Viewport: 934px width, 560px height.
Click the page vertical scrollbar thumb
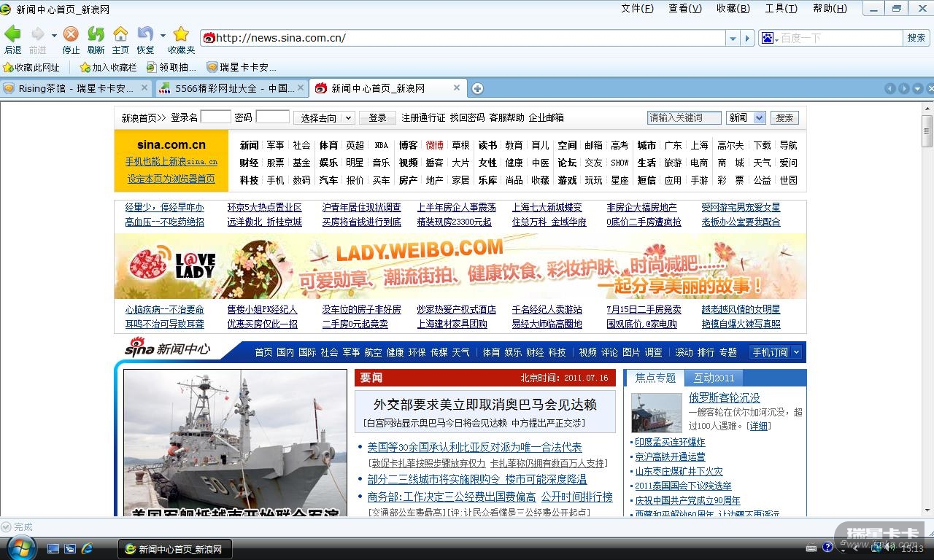(927, 132)
